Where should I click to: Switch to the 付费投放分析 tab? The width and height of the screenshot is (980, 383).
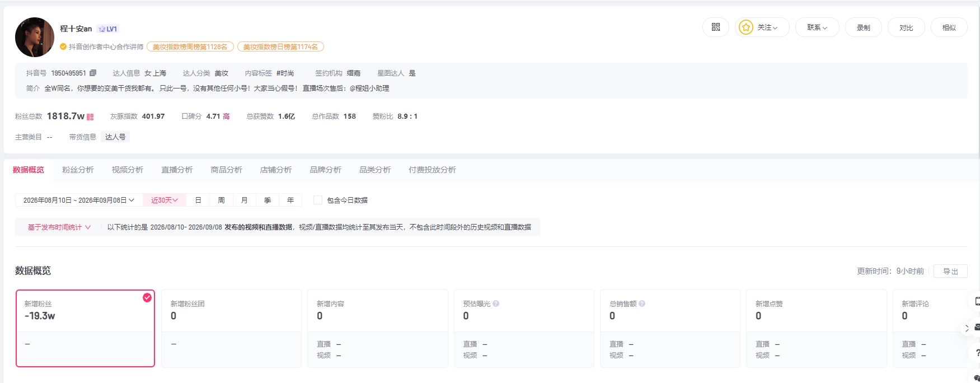[x=432, y=170]
